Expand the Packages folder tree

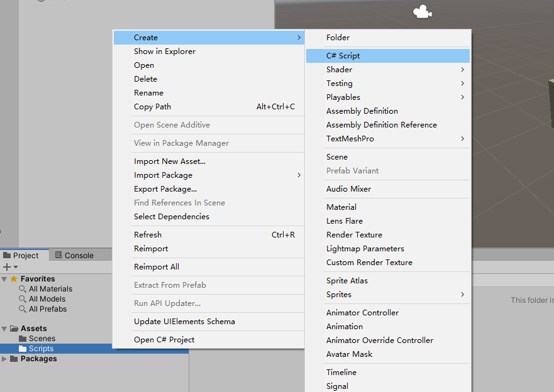pyautogui.click(x=5, y=359)
